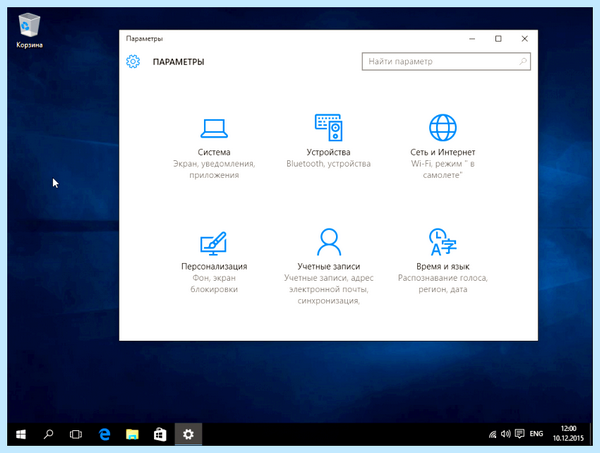Viewport: 600px width, 453px height.
Task: Click the gear icon beside ПАРАМЕТРЫ heading
Action: coord(133,62)
